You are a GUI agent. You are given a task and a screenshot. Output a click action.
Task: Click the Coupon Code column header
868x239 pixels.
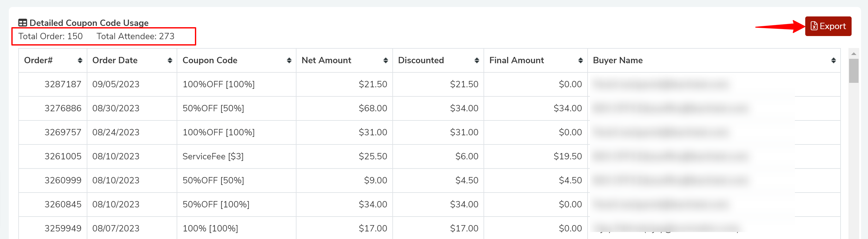point(210,60)
